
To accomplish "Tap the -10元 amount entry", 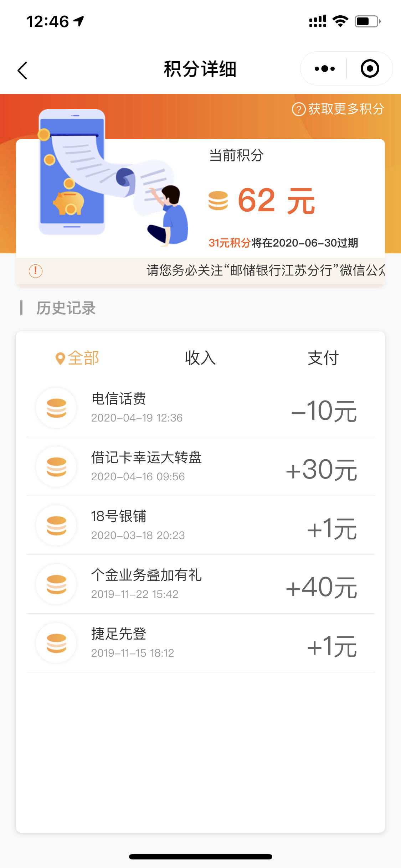I will point(324,411).
